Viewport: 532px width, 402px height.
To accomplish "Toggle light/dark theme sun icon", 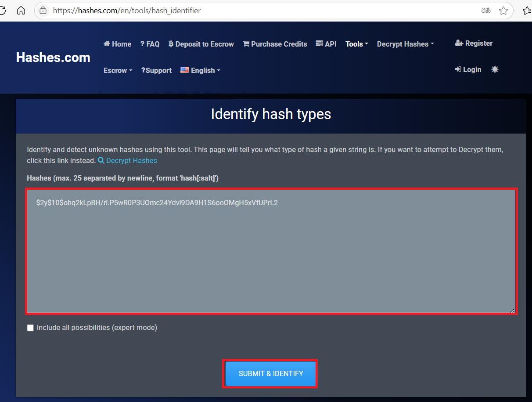I will [495, 69].
